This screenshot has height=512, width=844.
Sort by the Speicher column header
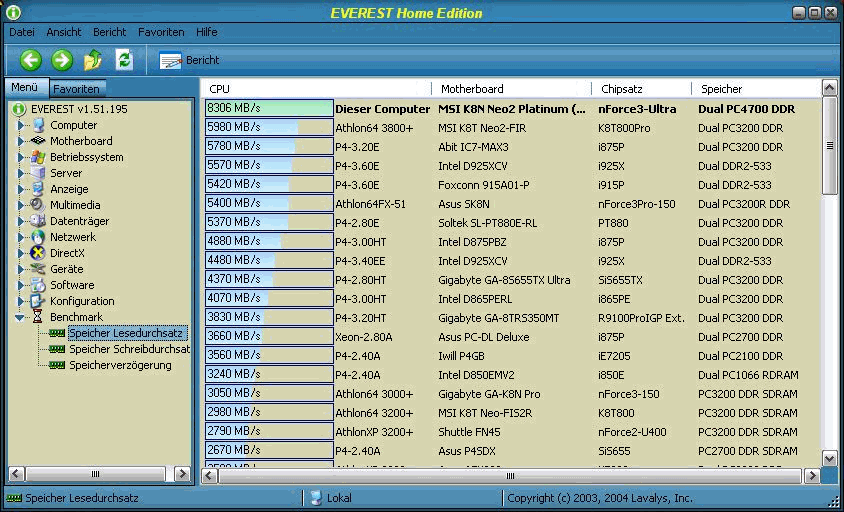(756, 89)
